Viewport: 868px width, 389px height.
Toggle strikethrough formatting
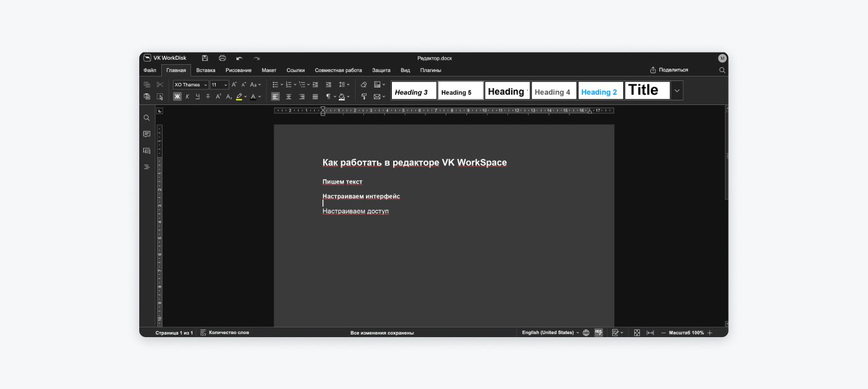[x=208, y=97]
